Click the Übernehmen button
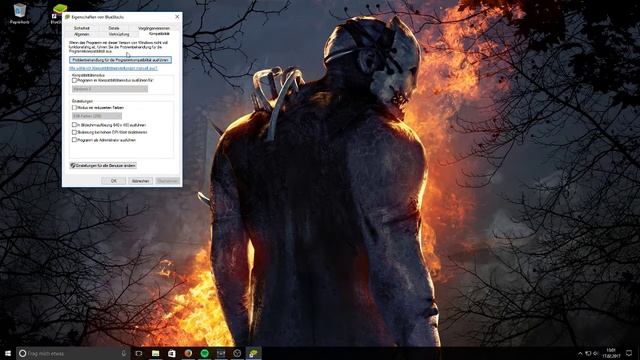The image size is (640, 360). click(168, 181)
